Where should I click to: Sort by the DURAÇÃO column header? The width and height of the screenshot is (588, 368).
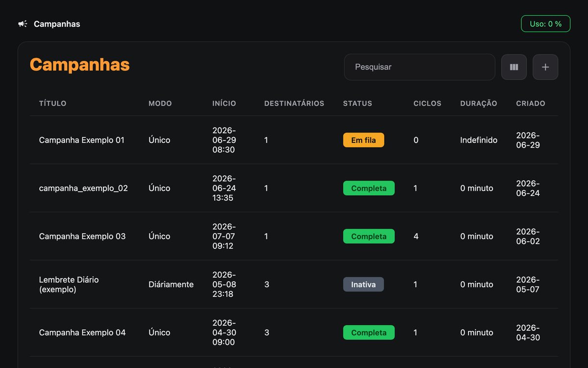click(478, 104)
